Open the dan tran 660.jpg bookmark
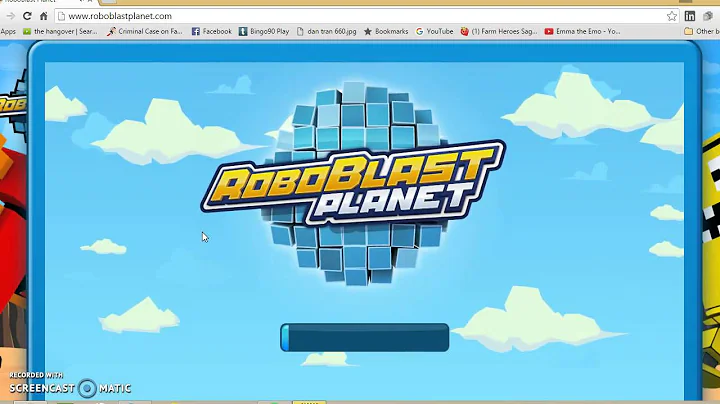 click(x=326, y=31)
